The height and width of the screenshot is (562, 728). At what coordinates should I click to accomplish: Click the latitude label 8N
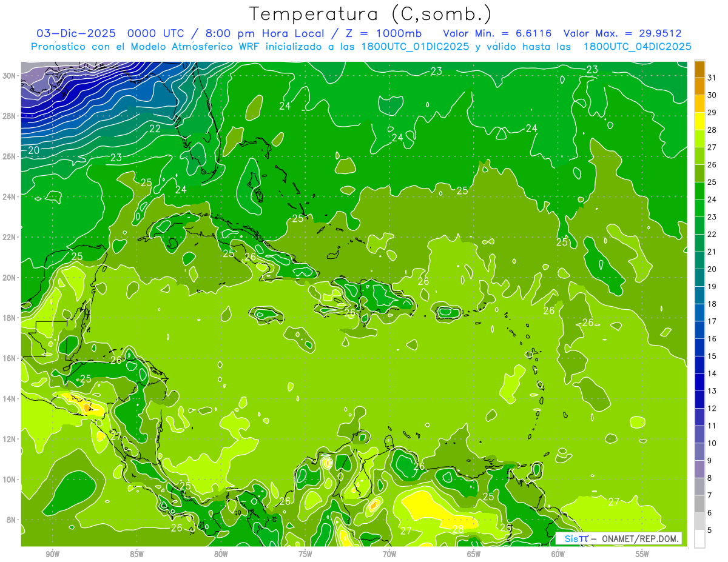point(11,520)
